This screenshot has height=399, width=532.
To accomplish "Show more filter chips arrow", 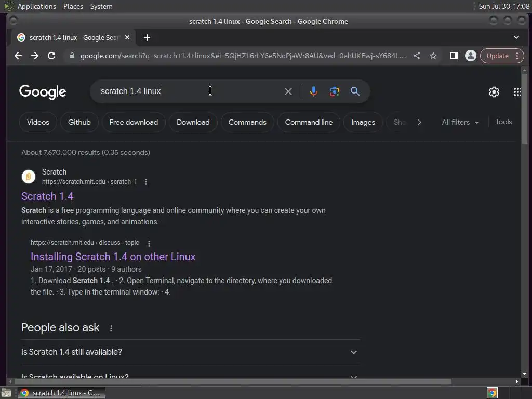I will [x=419, y=122].
